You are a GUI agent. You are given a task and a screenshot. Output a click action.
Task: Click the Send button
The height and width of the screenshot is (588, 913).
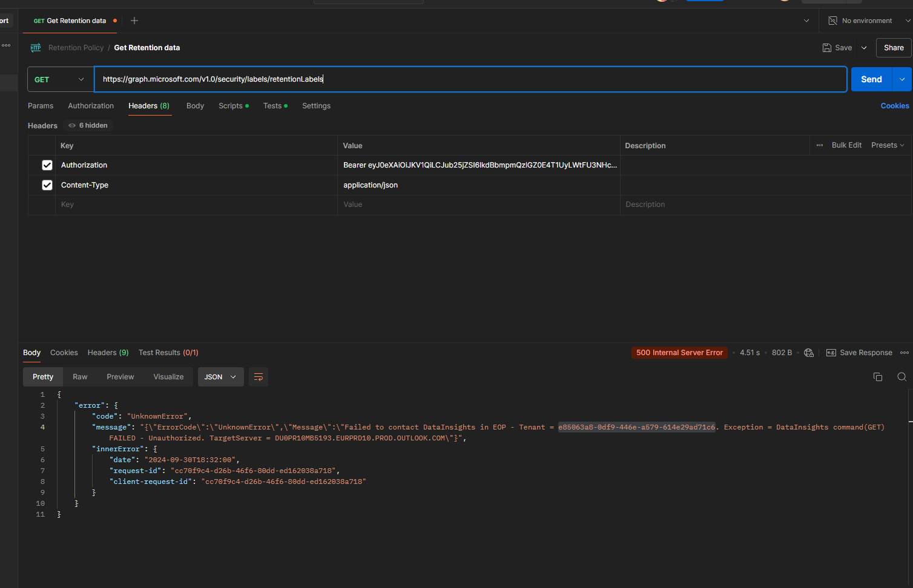tap(871, 79)
